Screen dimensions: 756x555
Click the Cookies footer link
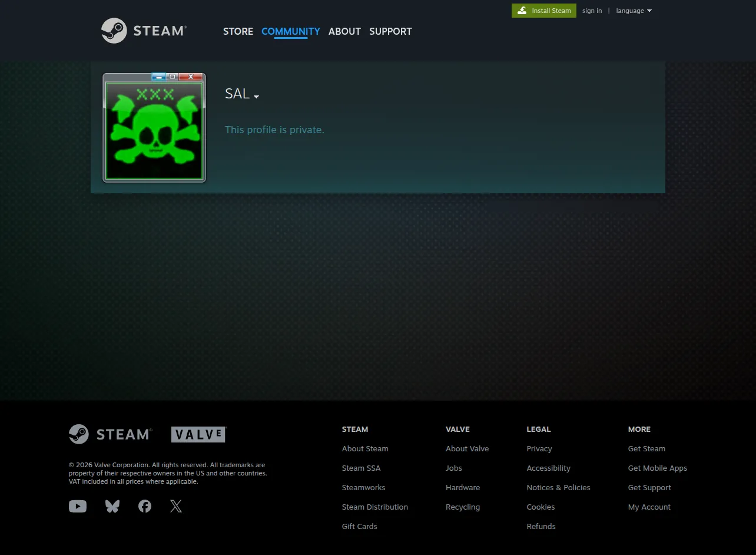tap(541, 507)
